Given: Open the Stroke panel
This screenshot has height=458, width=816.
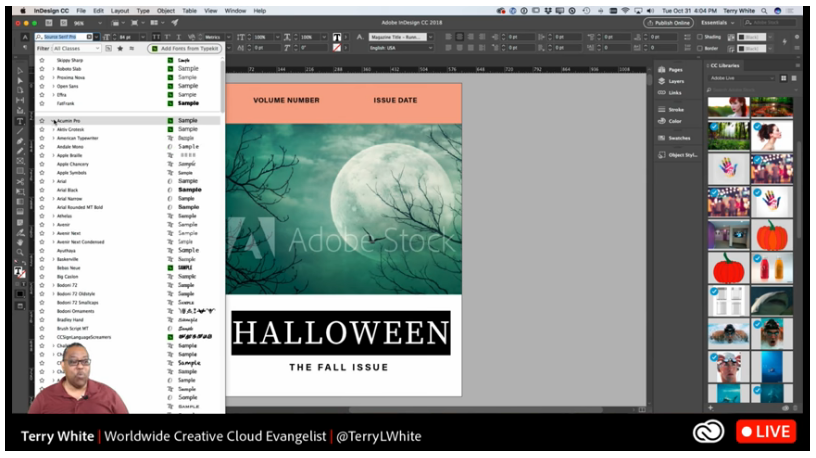Looking at the screenshot, I should (x=676, y=109).
